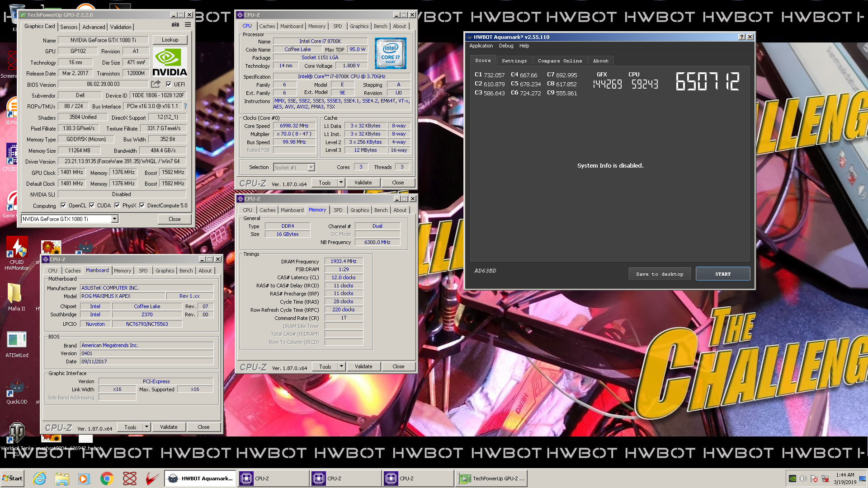Click the volume speaker tray icon
The width and height of the screenshot is (868, 488).
(x=803, y=479)
